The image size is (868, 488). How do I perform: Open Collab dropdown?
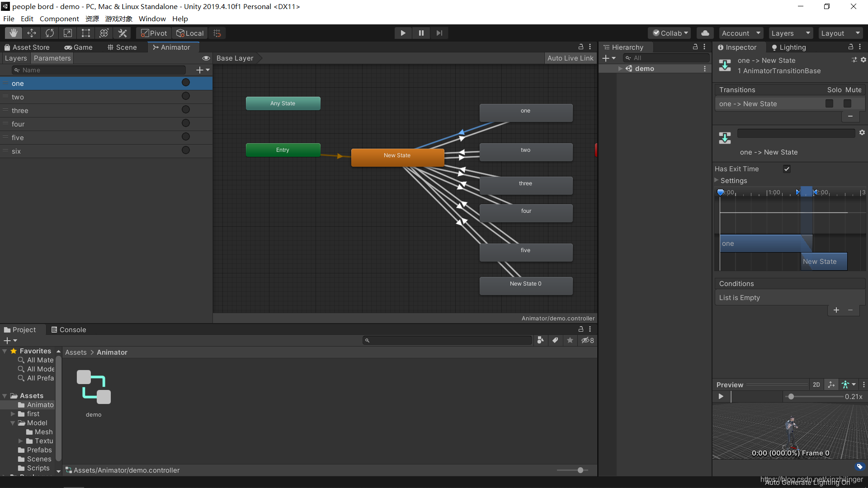click(x=670, y=33)
